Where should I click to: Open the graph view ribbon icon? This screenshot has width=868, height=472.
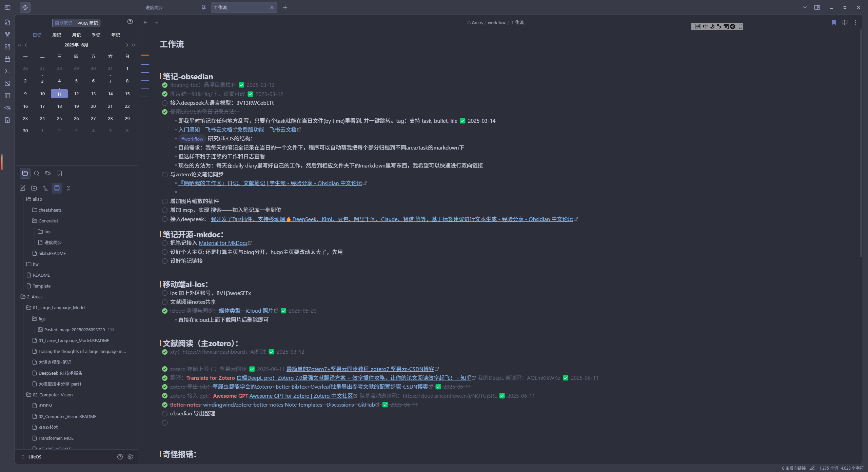pyautogui.click(x=7, y=35)
